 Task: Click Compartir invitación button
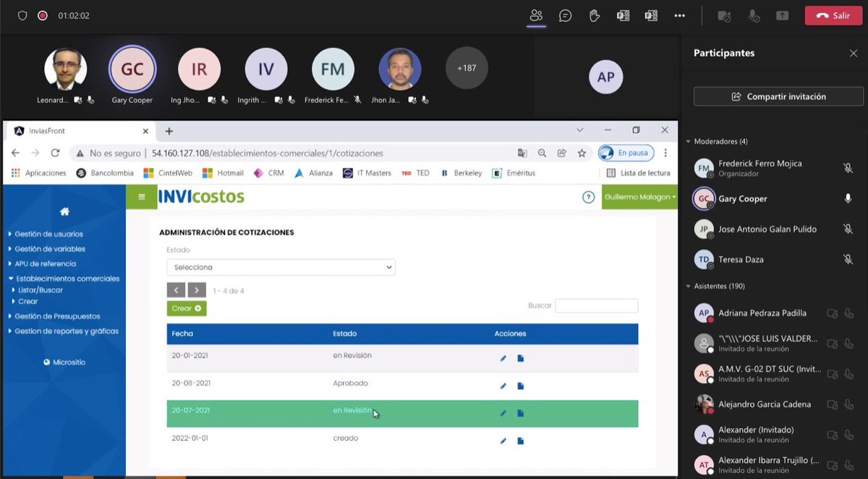(778, 96)
